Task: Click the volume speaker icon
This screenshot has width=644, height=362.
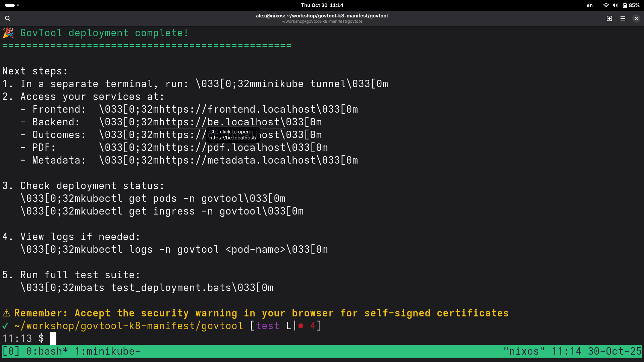Action: 615,5
